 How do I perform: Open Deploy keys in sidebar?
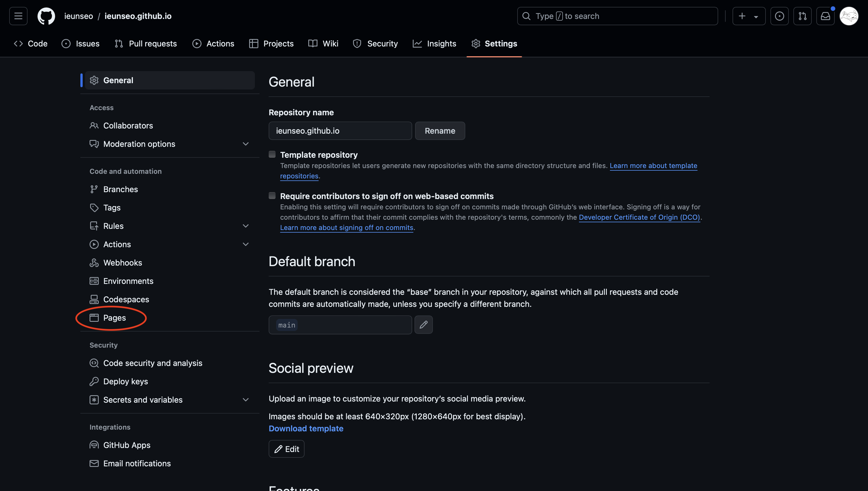[x=170, y=381]
